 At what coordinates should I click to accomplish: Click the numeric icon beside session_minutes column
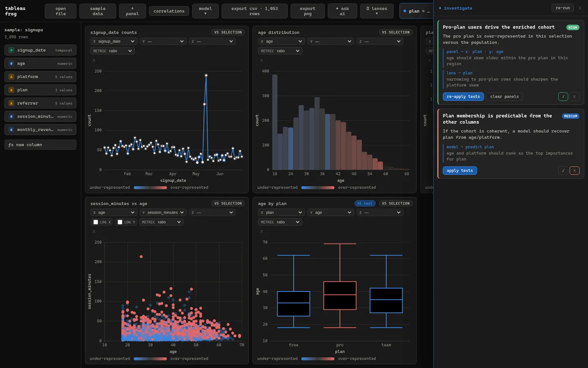[11, 116]
